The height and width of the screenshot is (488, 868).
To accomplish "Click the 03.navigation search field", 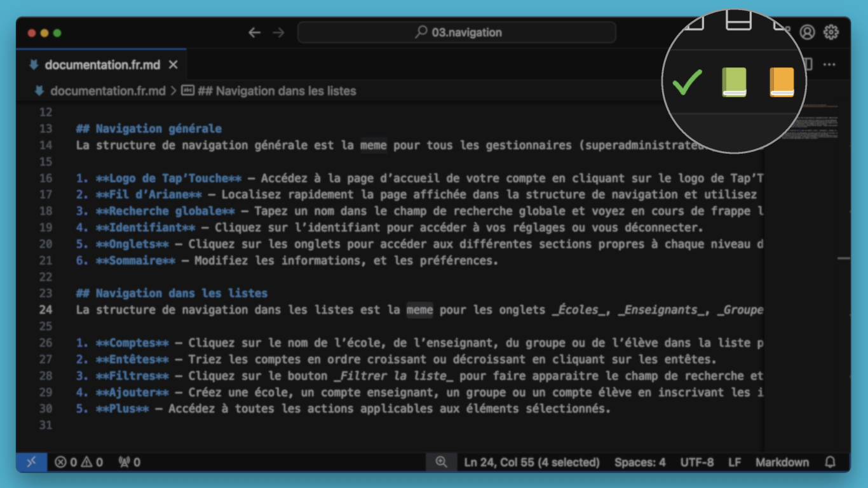I will [456, 32].
